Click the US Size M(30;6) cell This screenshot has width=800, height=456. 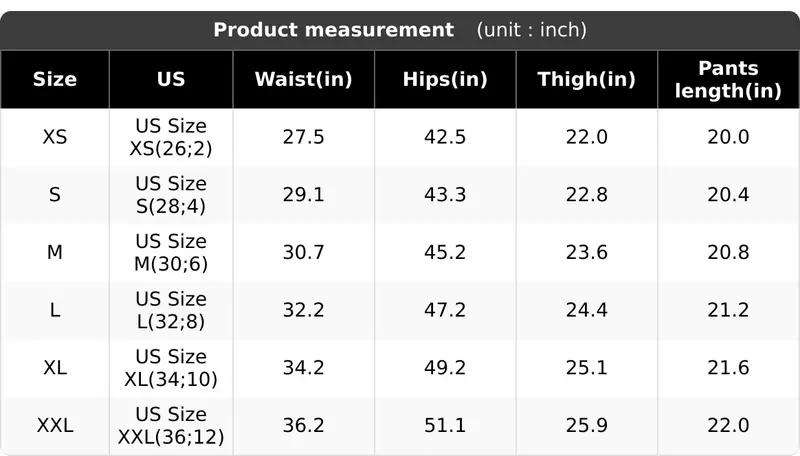(171, 252)
